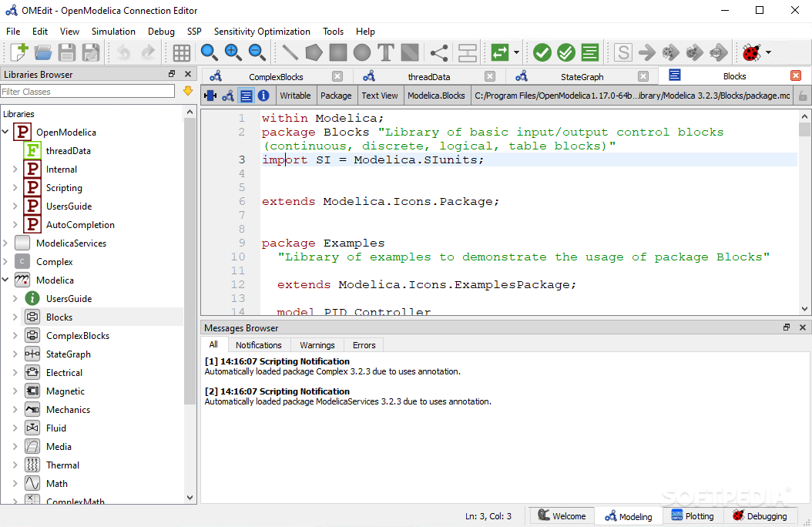The width and height of the screenshot is (812, 527).
Task: Open Simulation Setup with S icon
Action: point(623,52)
